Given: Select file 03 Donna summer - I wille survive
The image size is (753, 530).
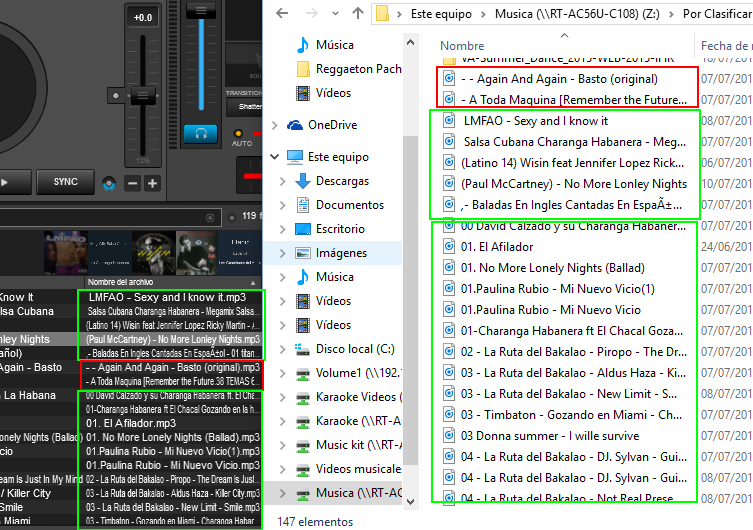Looking at the screenshot, I should [550, 436].
